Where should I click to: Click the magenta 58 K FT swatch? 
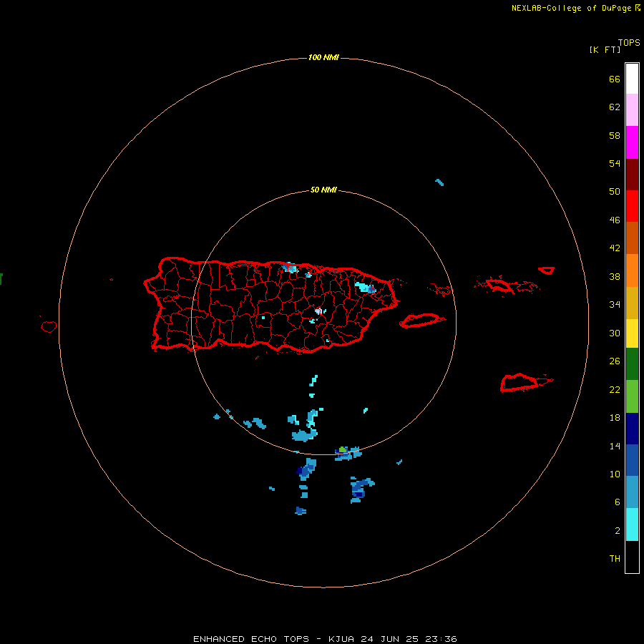pos(632,142)
